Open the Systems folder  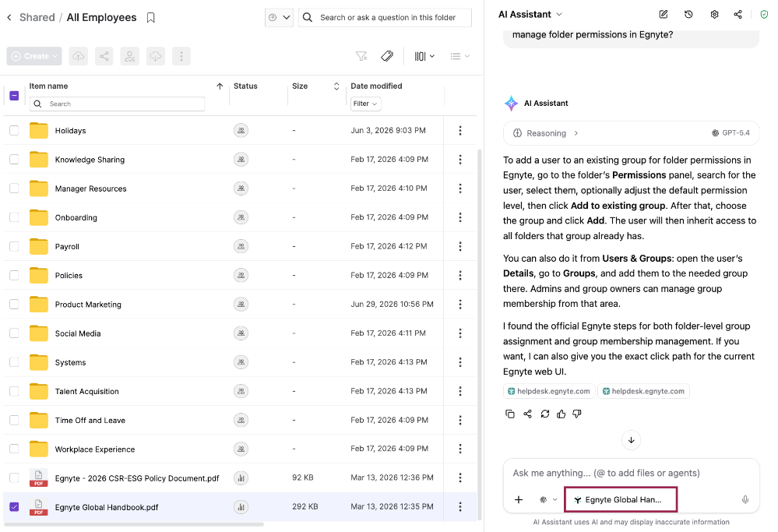coord(70,362)
